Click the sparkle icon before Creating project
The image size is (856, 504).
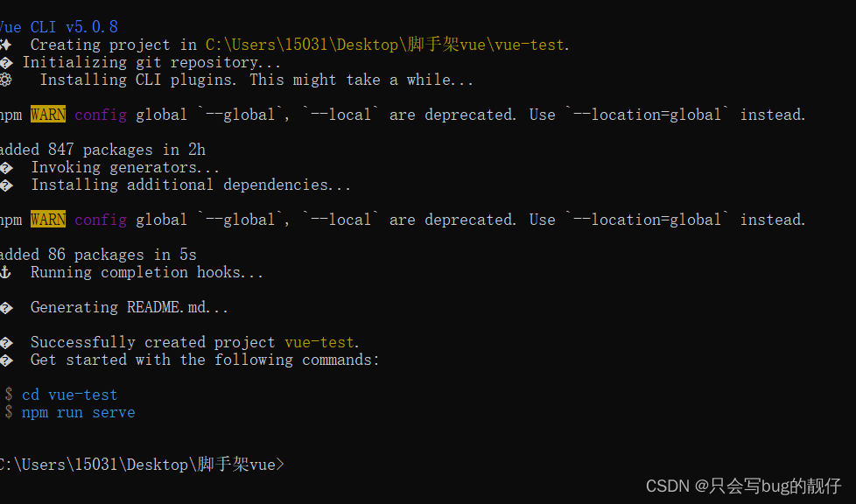point(5,45)
